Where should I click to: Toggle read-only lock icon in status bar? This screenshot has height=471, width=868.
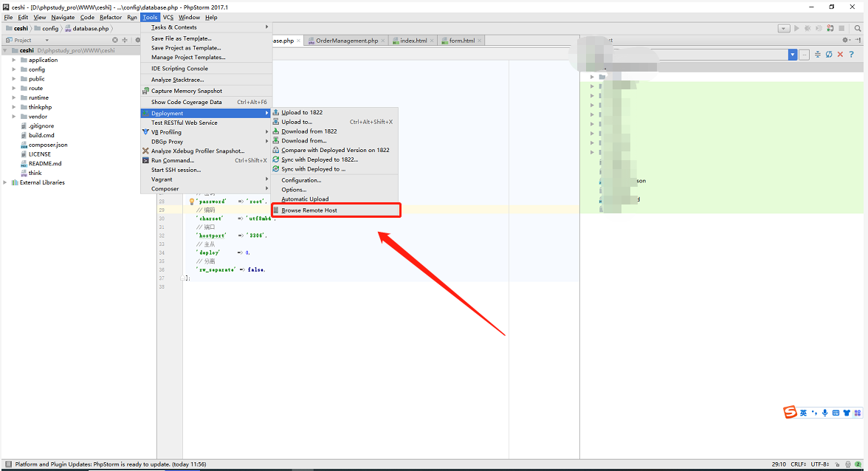click(x=838, y=464)
